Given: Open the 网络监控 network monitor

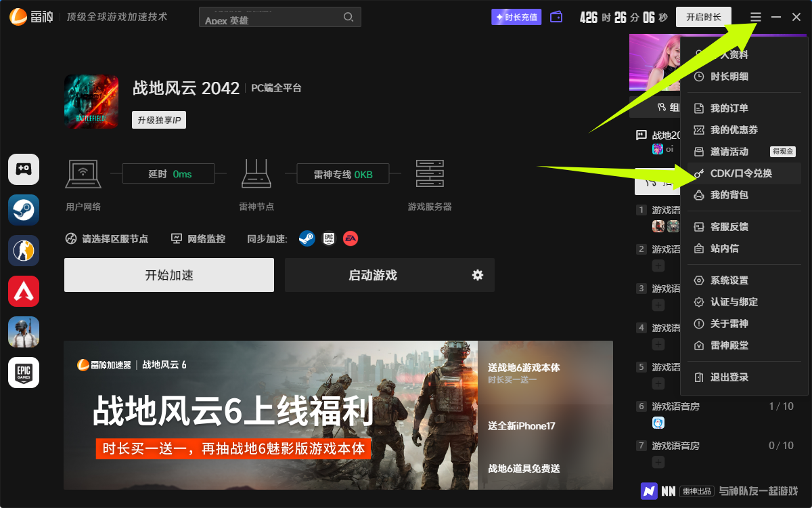Looking at the screenshot, I should point(197,238).
